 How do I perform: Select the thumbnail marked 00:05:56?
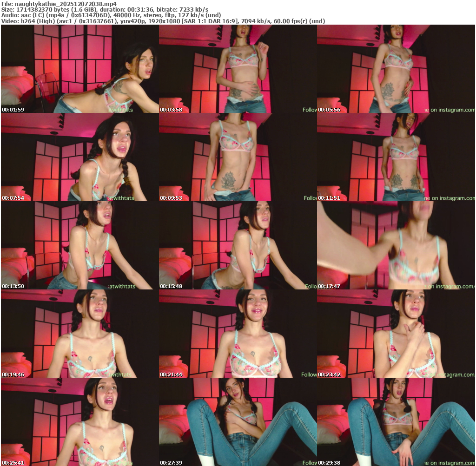point(396,69)
